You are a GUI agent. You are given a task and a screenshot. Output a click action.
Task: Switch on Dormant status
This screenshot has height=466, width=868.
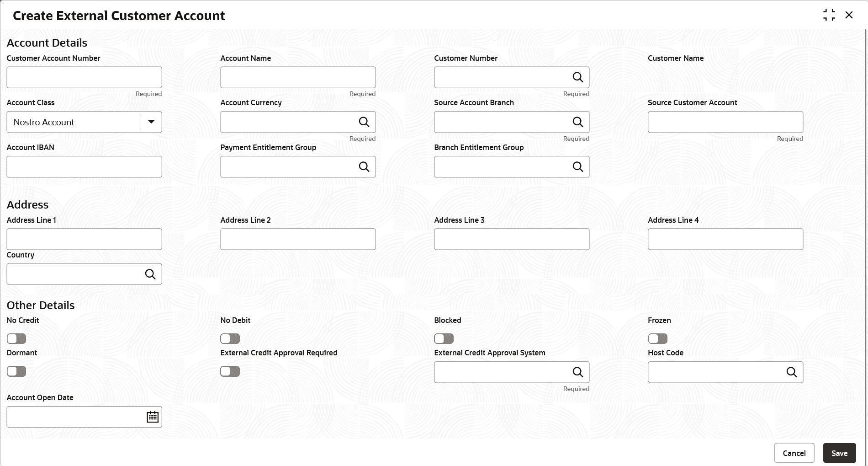(16, 371)
